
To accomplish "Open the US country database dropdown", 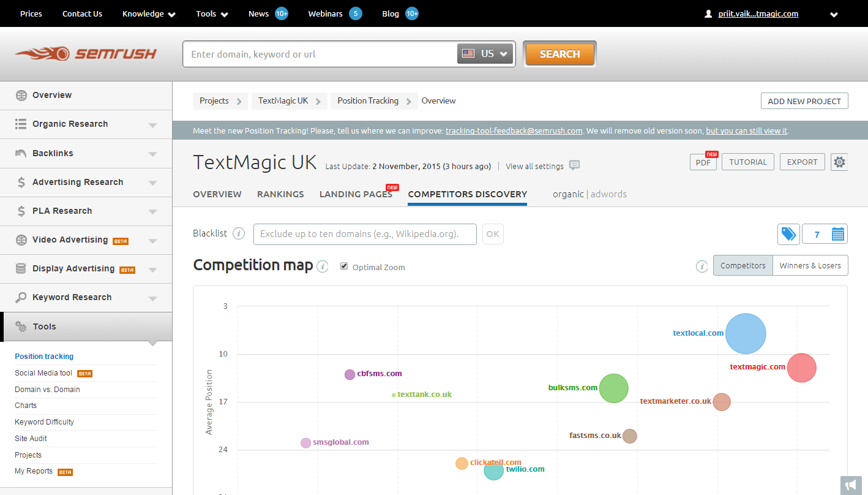I will pyautogui.click(x=485, y=54).
